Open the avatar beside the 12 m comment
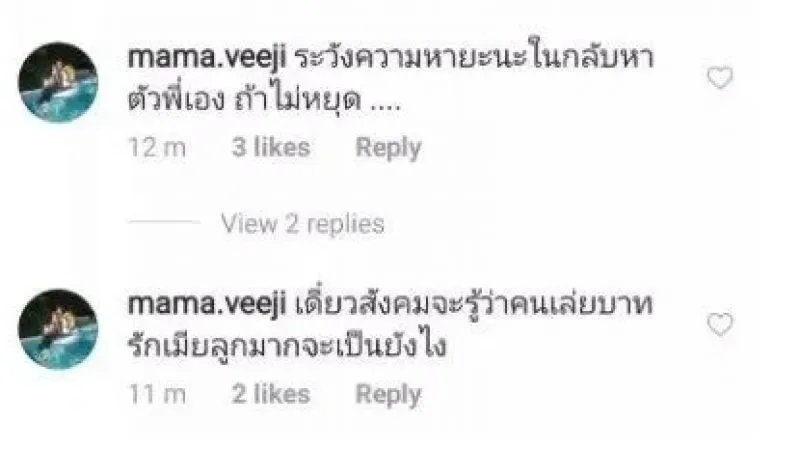800x450 pixels. click(x=58, y=82)
